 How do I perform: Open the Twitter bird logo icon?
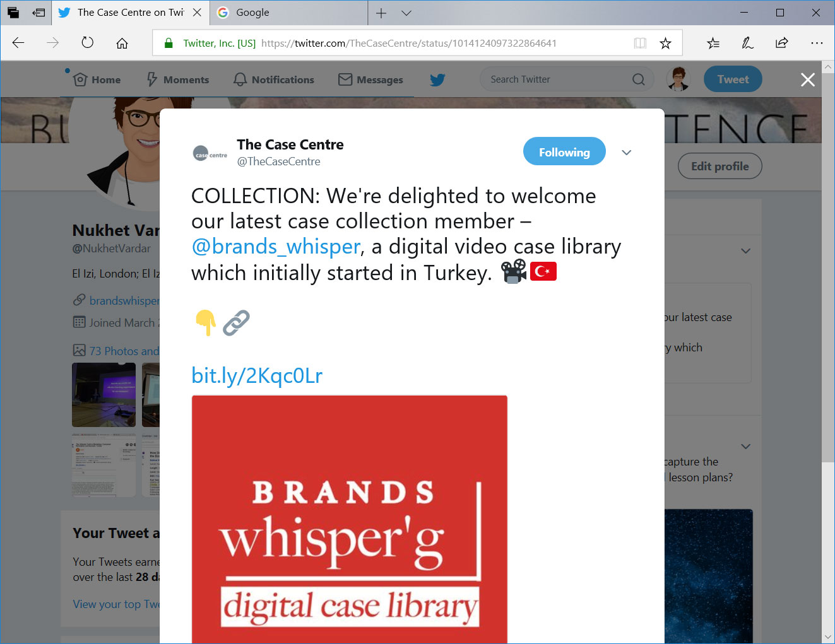pyautogui.click(x=437, y=79)
